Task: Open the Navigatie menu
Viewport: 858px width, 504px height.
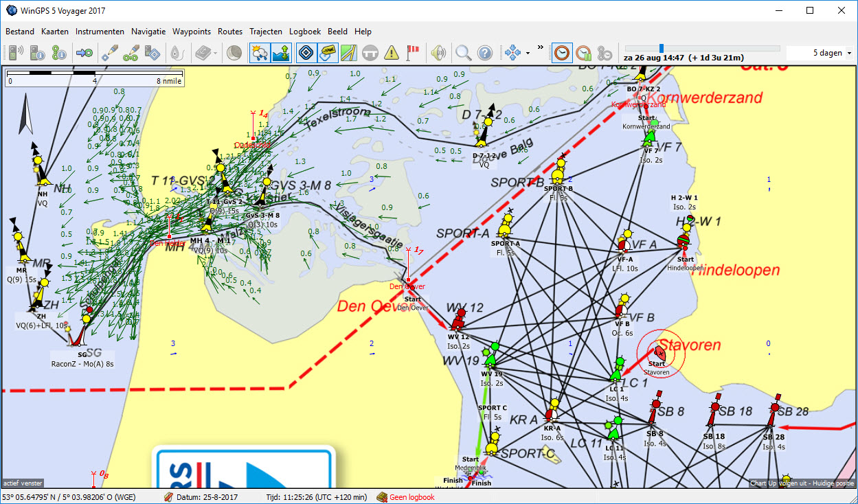Action: coord(148,32)
